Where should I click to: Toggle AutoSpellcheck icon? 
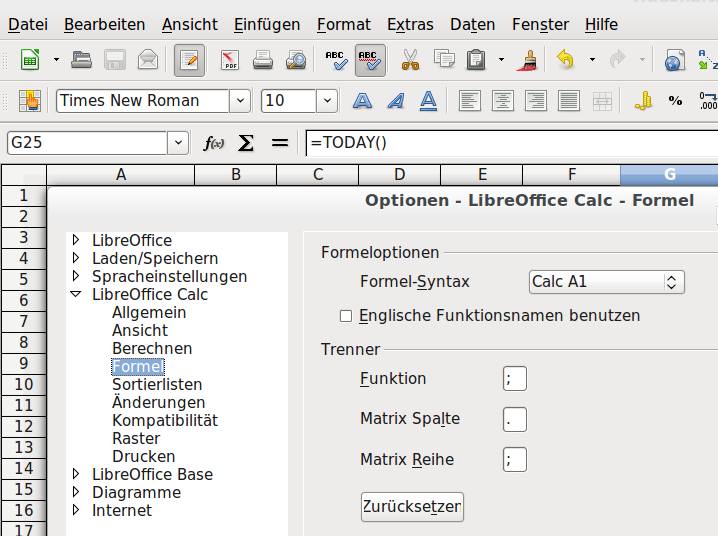tap(370, 60)
